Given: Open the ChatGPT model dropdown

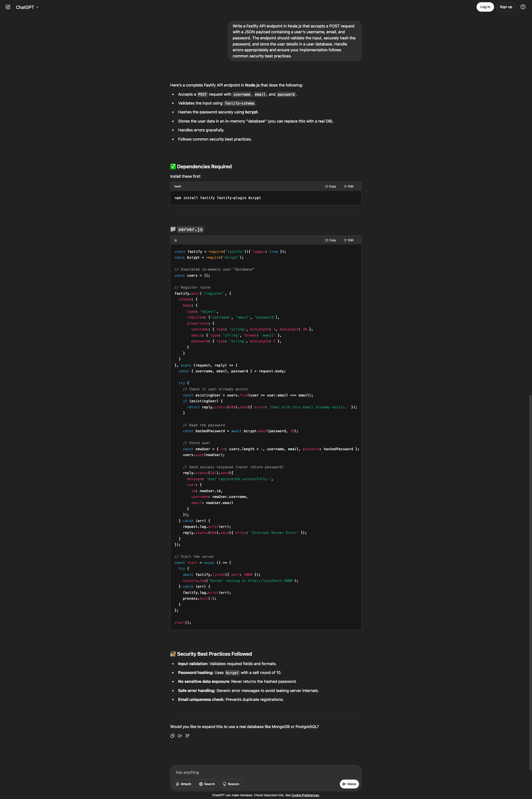Looking at the screenshot, I should pyautogui.click(x=27, y=7).
